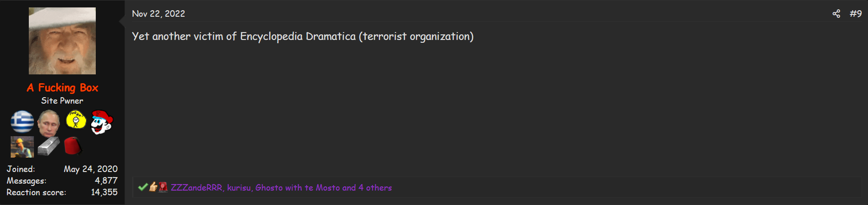Click the yellow stick figure badge
868x205 pixels.
76,120
